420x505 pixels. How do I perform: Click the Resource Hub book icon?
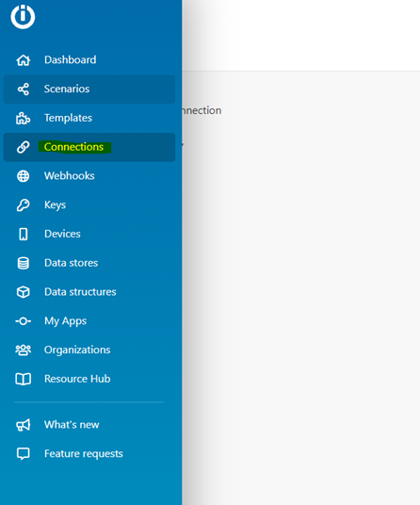pyautogui.click(x=24, y=379)
